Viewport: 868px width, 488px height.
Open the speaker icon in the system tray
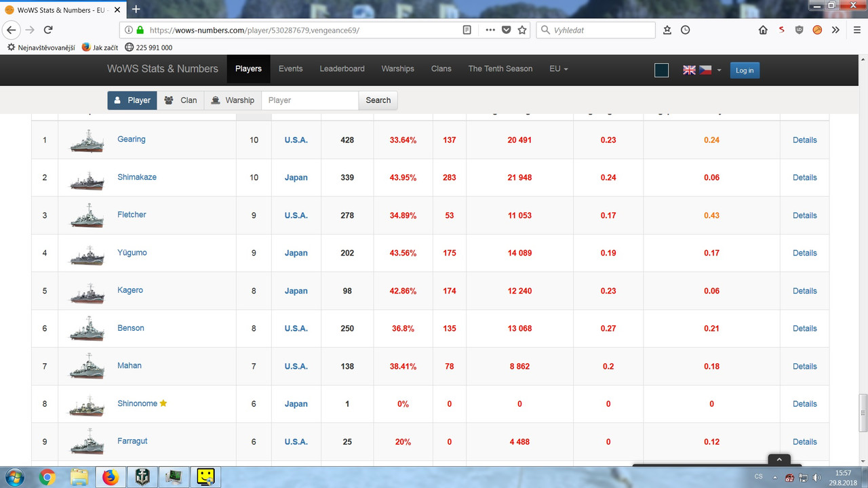[816, 477]
